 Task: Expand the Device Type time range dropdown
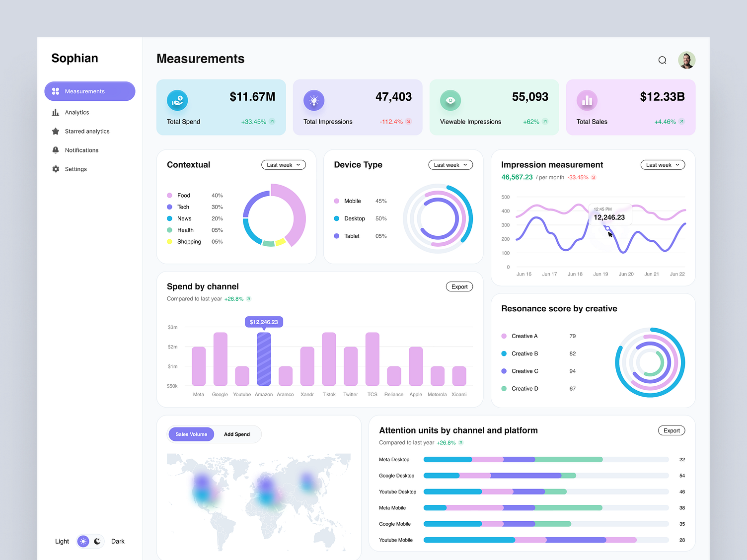(450, 164)
